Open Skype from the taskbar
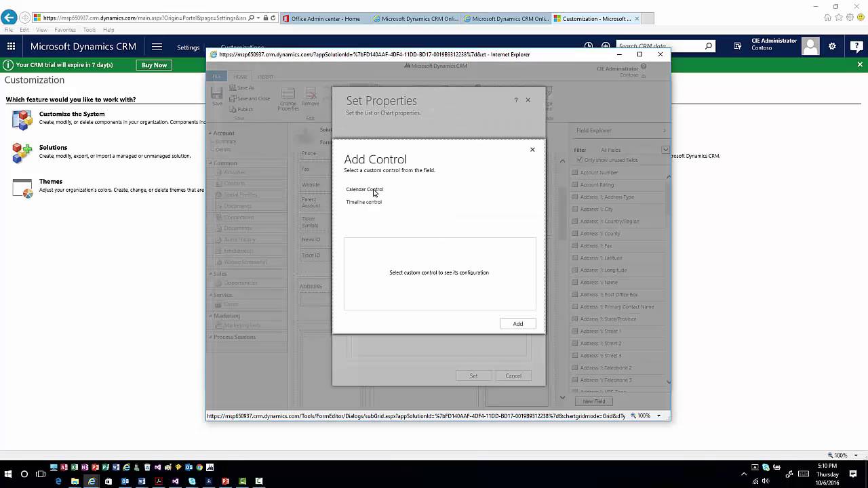Image resolution: width=868 pixels, height=488 pixels. click(x=192, y=481)
